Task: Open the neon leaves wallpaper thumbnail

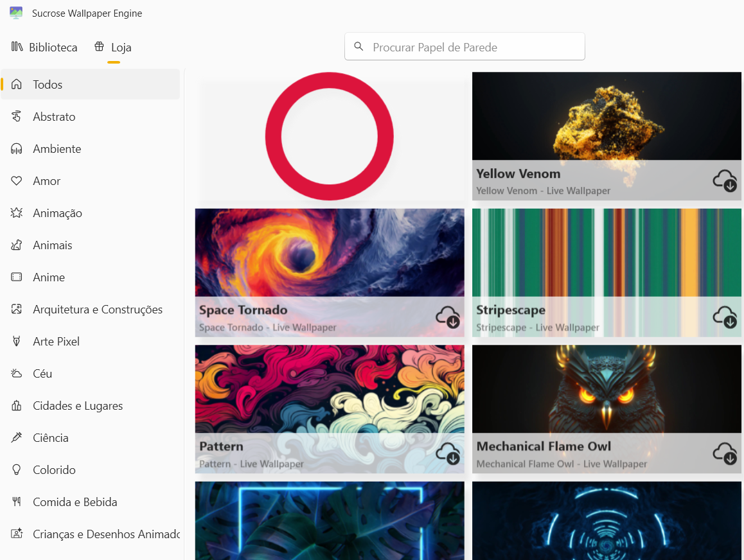Action: [330, 521]
